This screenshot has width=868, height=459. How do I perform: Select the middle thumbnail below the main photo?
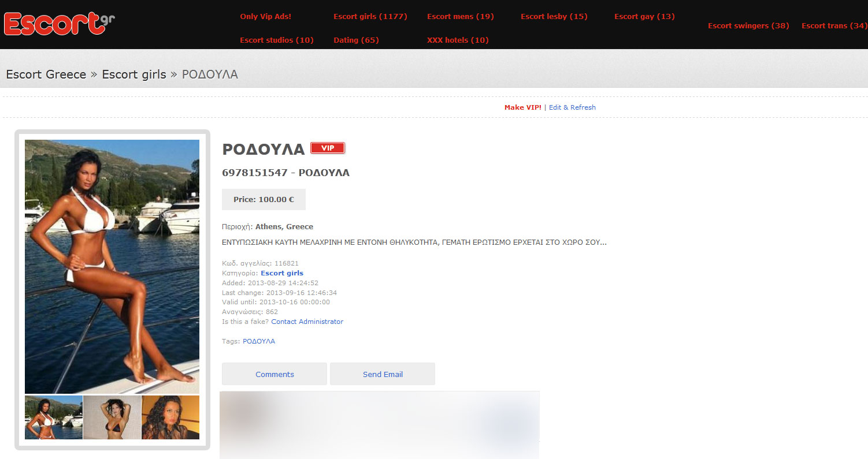pos(112,417)
